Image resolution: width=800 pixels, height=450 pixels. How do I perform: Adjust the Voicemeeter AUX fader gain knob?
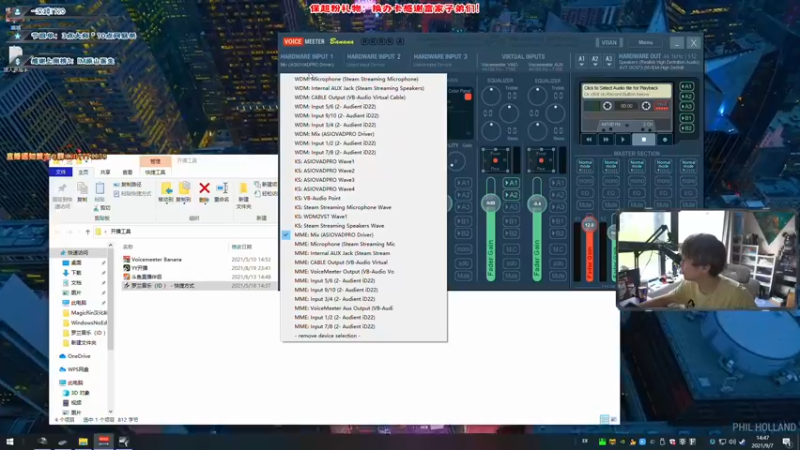pos(537,204)
